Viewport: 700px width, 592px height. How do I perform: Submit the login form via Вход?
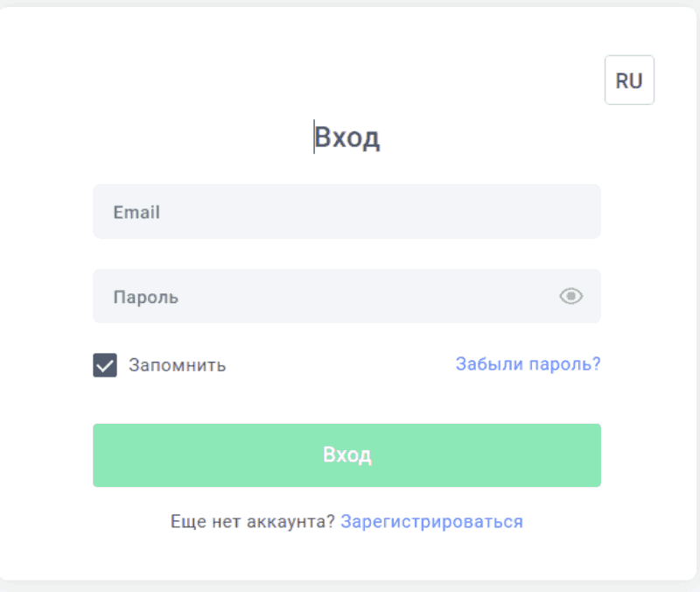tap(346, 455)
